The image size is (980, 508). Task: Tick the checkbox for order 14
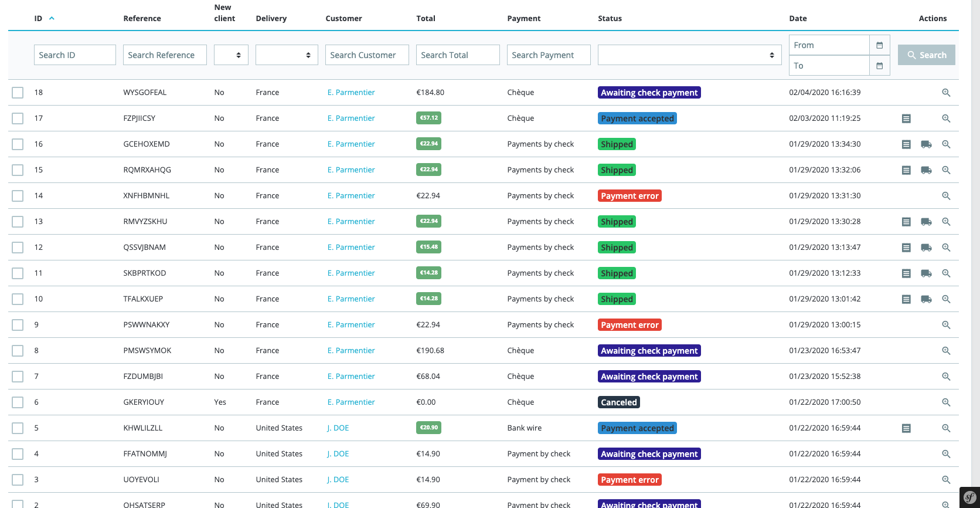pos(18,196)
